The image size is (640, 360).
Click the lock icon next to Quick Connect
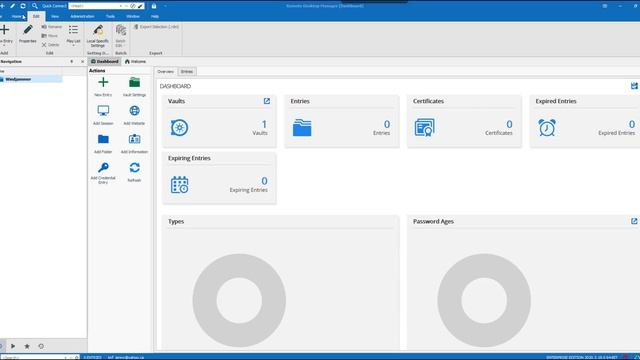[x=154, y=6]
